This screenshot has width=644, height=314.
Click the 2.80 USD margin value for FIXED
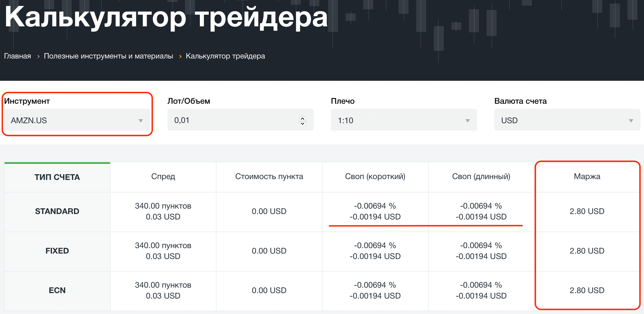[587, 251]
